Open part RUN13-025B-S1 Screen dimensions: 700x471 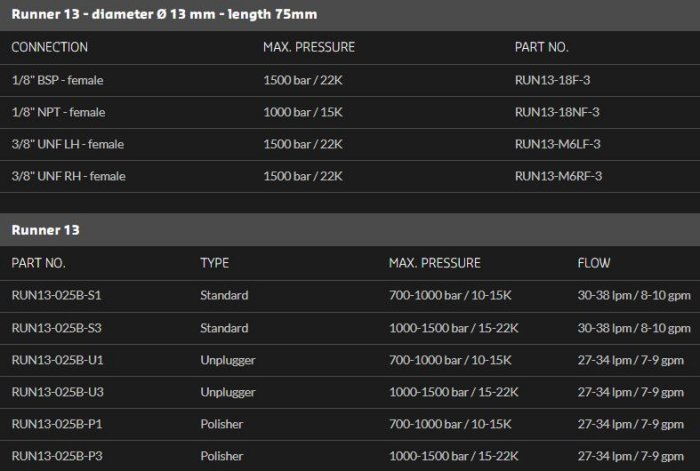[57, 296]
